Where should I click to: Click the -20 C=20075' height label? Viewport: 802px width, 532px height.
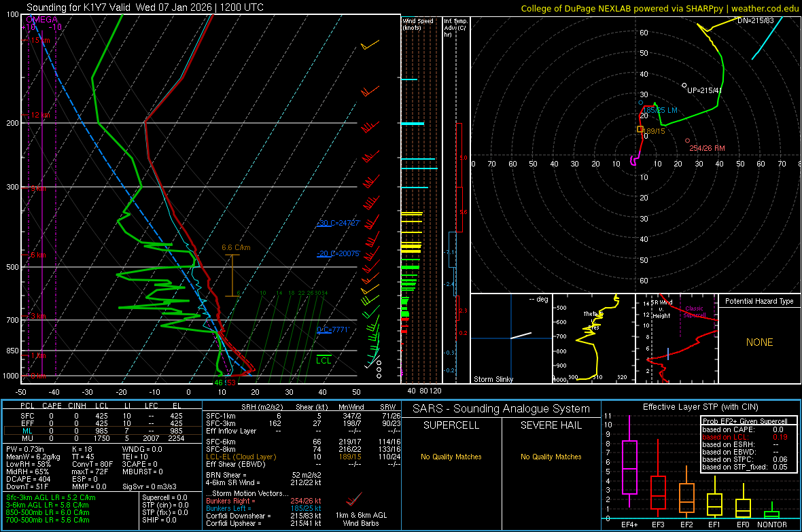(x=339, y=253)
